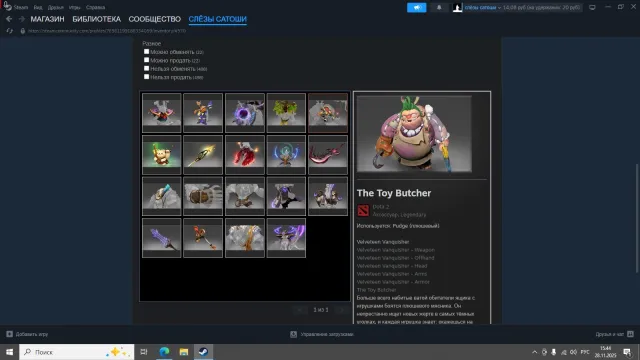Enable the Можно обменять checkbox
The image size is (640, 360).
click(x=146, y=51)
